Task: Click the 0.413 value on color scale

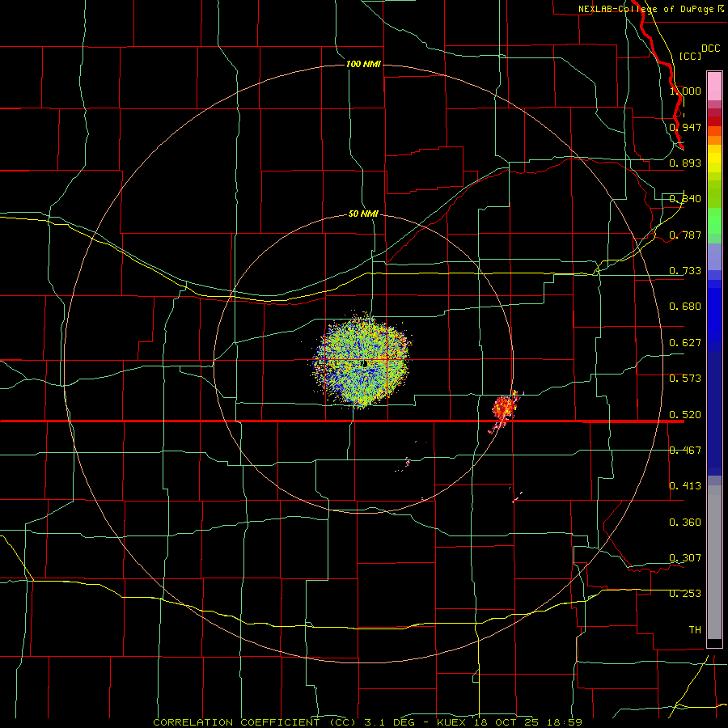Action: click(x=685, y=486)
